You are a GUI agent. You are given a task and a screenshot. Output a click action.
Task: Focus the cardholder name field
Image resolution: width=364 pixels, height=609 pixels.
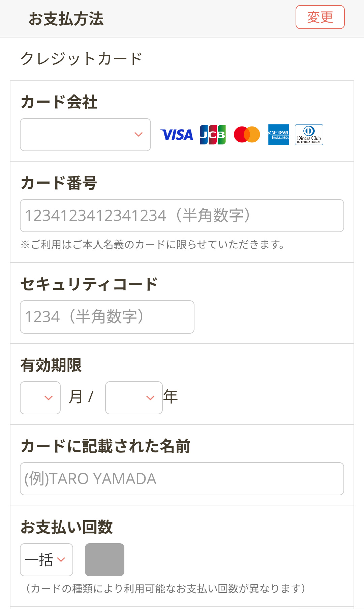pos(182,479)
